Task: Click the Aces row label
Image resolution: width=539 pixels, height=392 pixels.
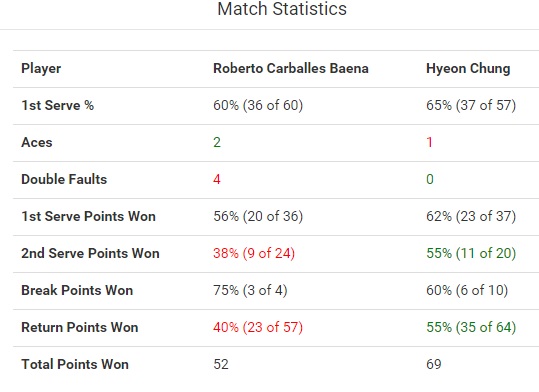Action: [x=37, y=142]
